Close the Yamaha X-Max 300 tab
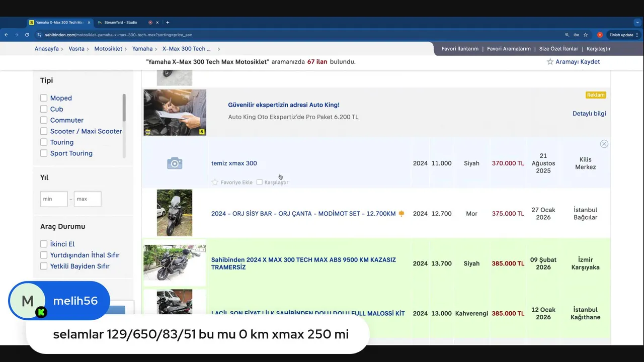This screenshot has height=362, width=644. tap(89, 22)
